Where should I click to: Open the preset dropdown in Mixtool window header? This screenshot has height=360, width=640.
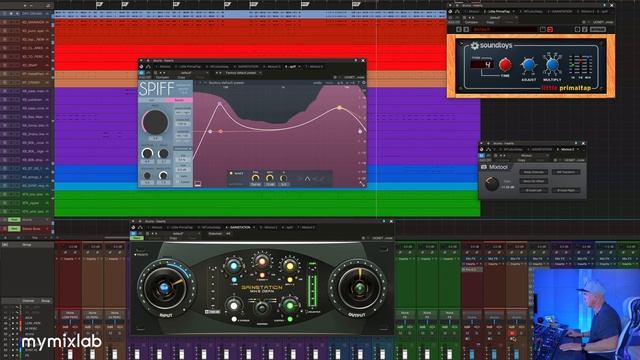coord(529,156)
